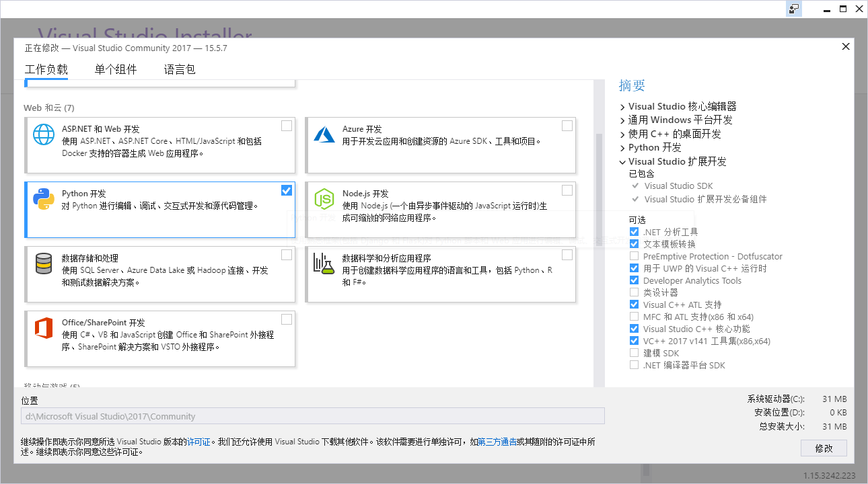Screen dimensions: 868x484
Task: Enable MFC 和 ATL 支持(x86 和 x64)
Action: point(634,317)
